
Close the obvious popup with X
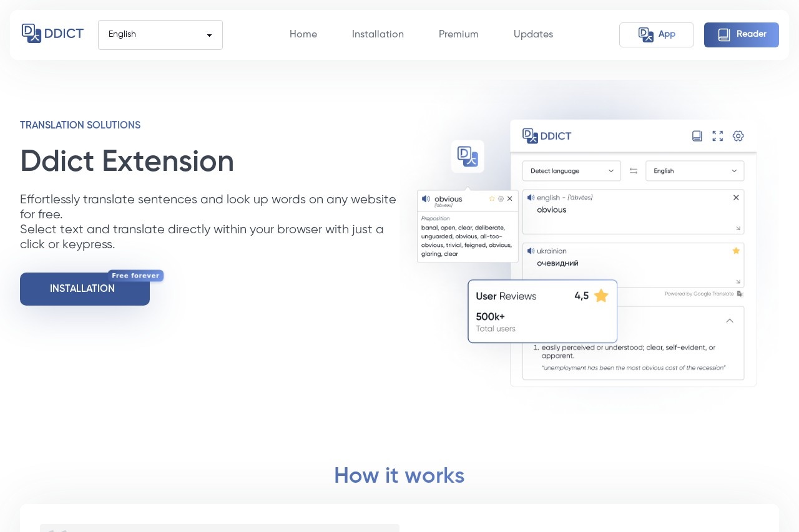(510, 199)
